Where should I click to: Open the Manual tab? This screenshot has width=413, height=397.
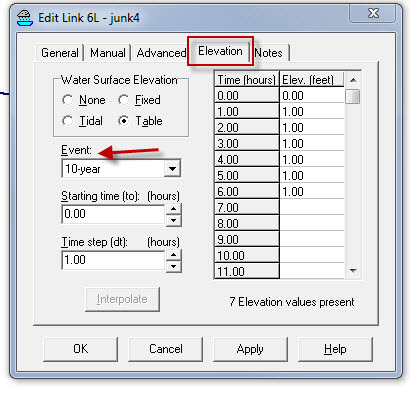[108, 53]
